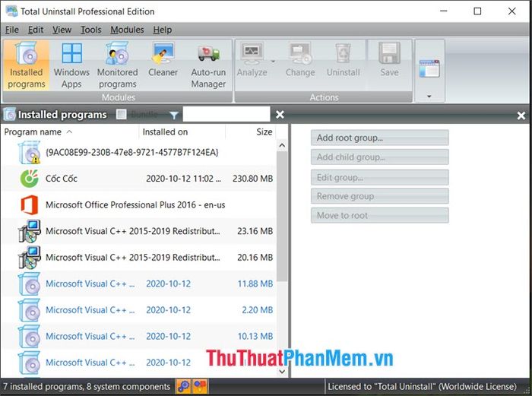The height and width of the screenshot is (396, 532).
Task: Click Total Uninstall title bar app icon
Action: pyautogui.click(x=11, y=11)
